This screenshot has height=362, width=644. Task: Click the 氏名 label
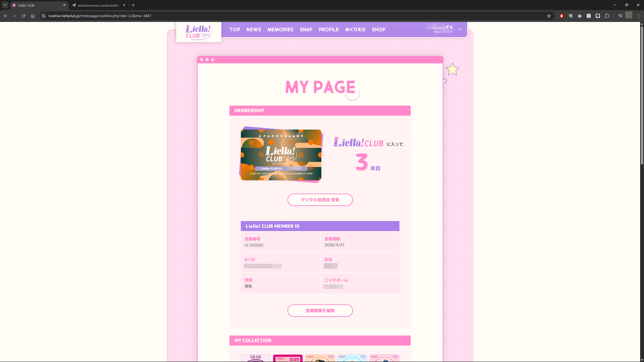click(x=328, y=260)
